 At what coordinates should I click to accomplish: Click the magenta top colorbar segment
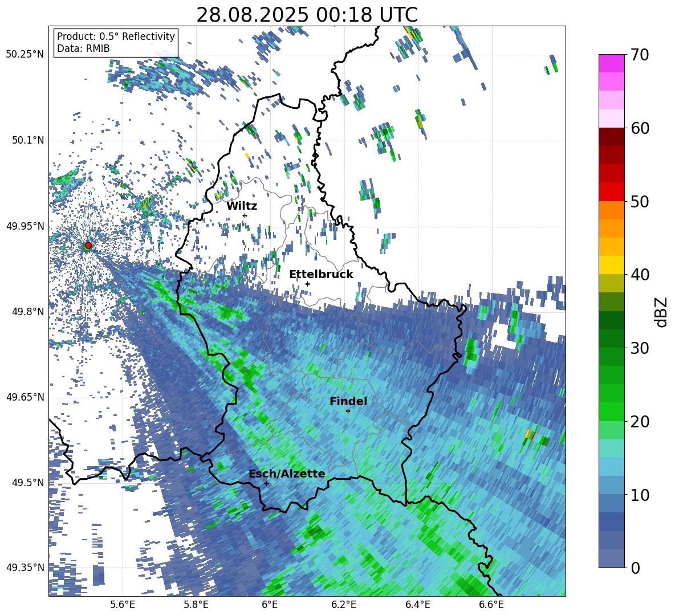[611, 63]
